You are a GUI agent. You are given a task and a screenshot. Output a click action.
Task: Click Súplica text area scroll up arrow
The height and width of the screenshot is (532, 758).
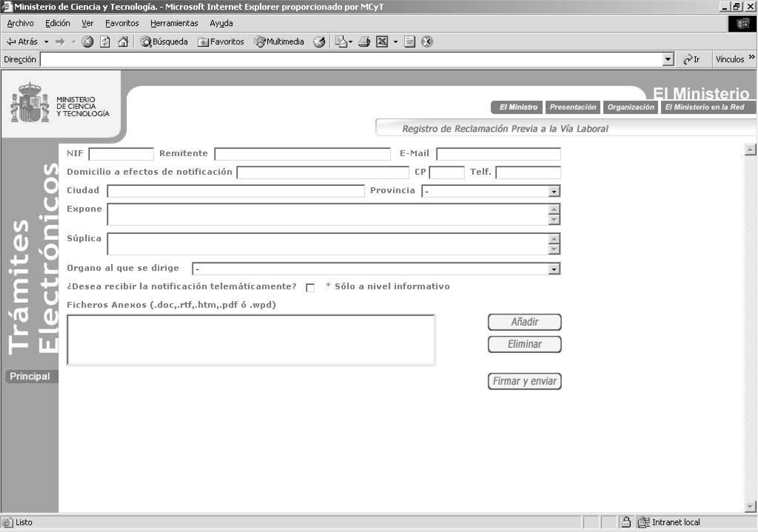point(554,239)
